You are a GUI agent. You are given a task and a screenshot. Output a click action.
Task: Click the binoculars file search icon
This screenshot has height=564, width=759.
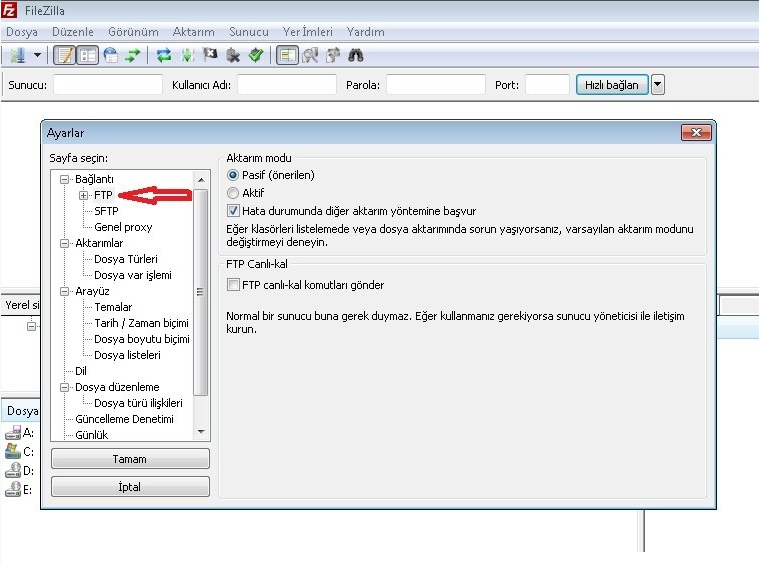[354, 55]
